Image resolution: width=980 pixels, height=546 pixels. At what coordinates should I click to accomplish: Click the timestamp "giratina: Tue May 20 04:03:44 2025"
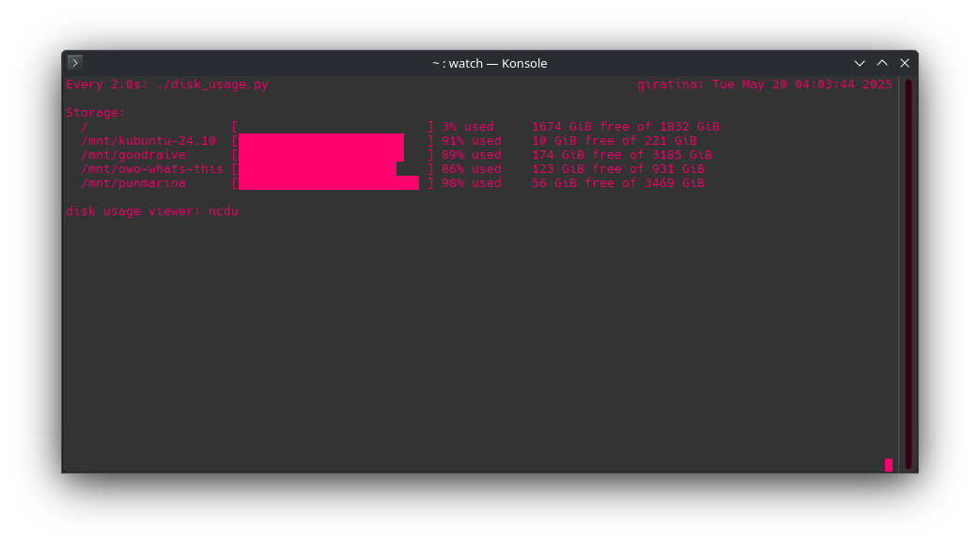(765, 85)
